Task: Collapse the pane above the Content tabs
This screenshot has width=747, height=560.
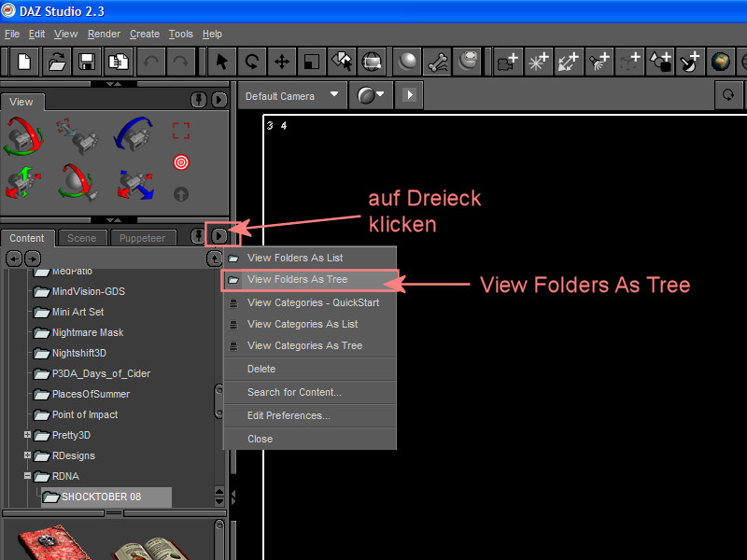Action: click(x=113, y=220)
